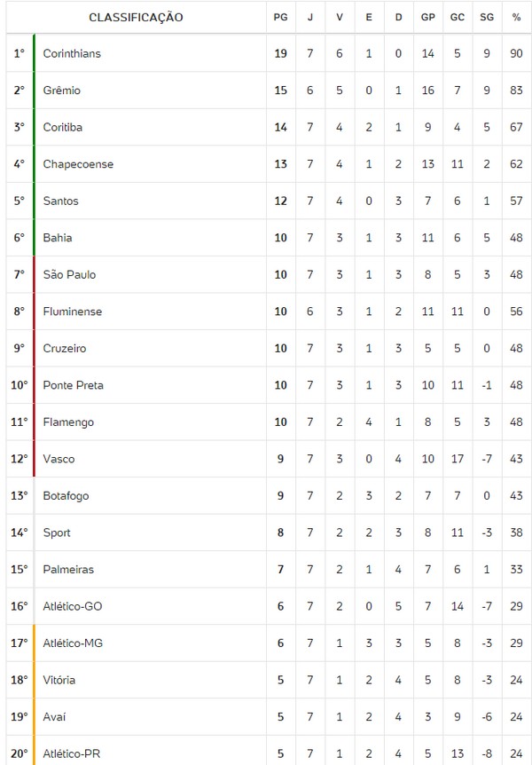The image size is (532, 765).
Task: Select Coritiba in the standings
Action: (63, 128)
